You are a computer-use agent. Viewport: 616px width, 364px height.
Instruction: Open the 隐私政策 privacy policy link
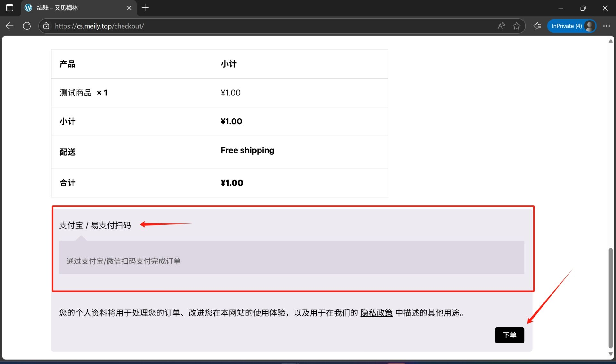tap(376, 313)
